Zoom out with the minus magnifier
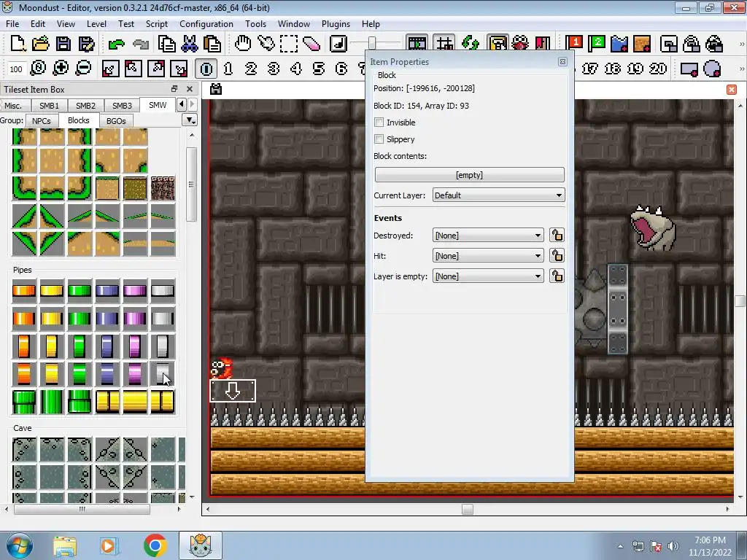Image resolution: width=747 pixels, height=560 pixels. pos(83,69)
